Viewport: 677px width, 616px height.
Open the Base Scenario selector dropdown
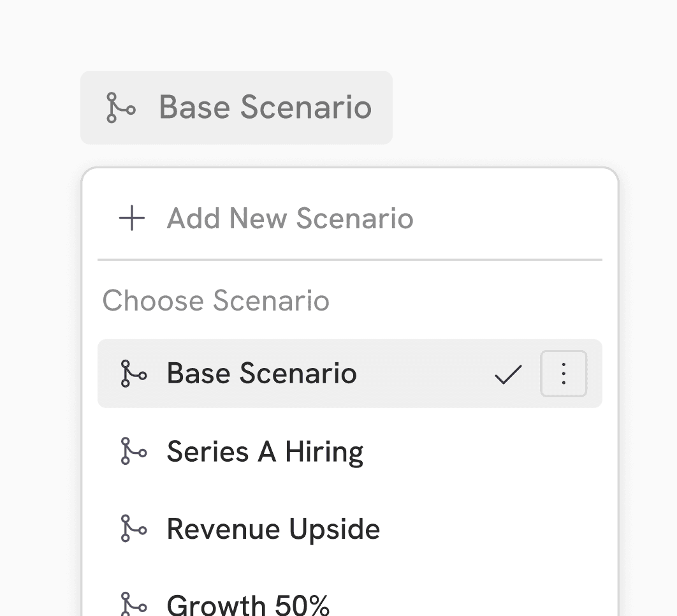point(236,108)
